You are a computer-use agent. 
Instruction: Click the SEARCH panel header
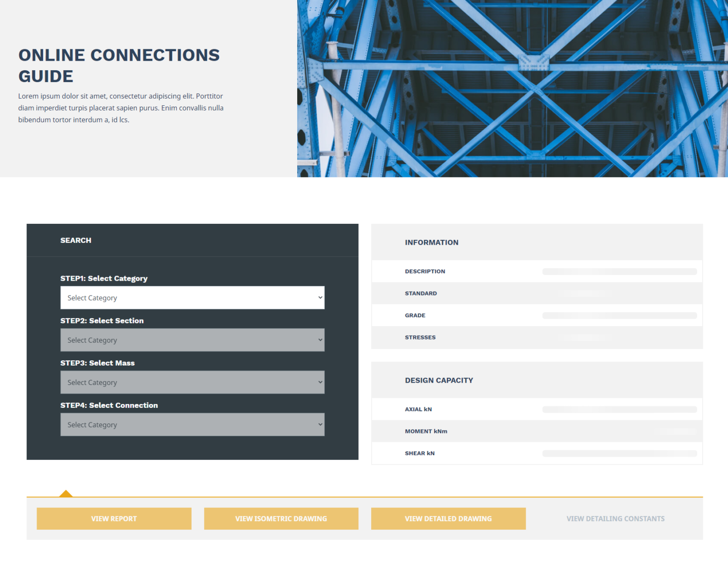click(75, 240)
